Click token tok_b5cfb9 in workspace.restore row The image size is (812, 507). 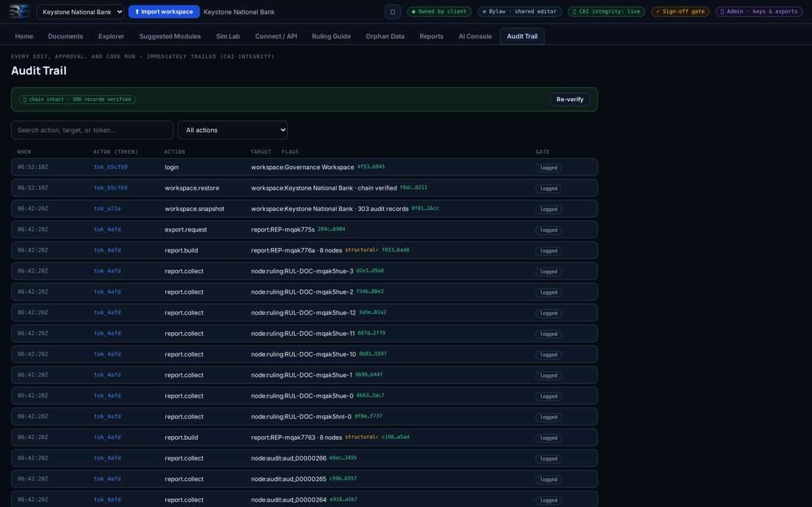tap(111, 188)
